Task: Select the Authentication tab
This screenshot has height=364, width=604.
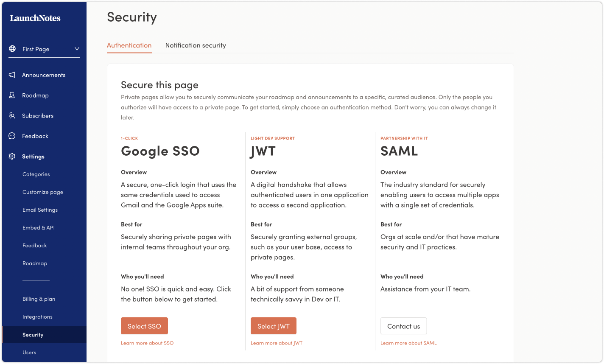Action: pyautogui.click(x=129, y=45)
